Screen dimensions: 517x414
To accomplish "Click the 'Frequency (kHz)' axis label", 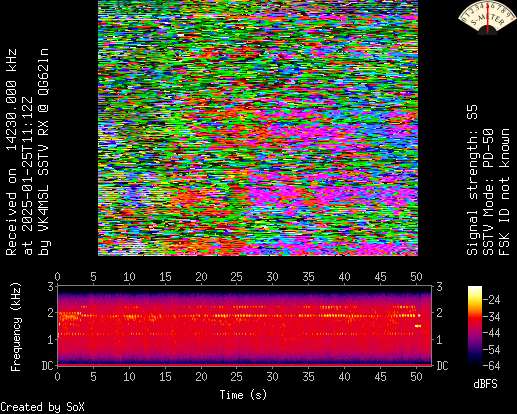I will [x=16, y=327].
